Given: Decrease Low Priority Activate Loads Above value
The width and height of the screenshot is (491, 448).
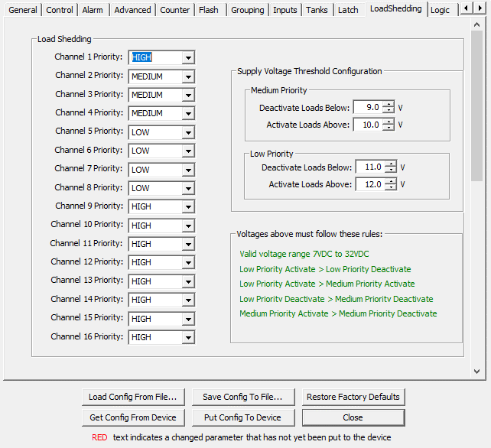Looking at the screenshot, I should click(391, 187).
